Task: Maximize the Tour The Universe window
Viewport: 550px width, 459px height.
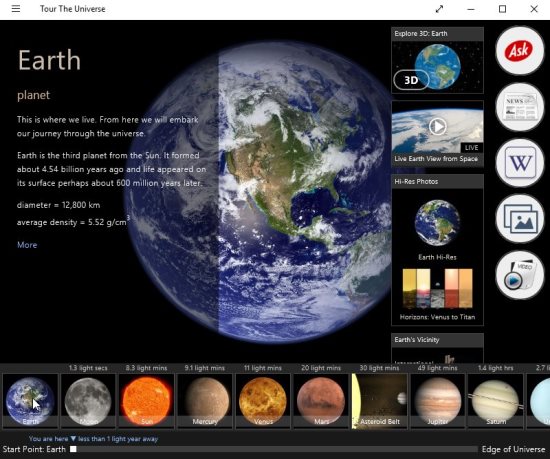Action: 502,9
